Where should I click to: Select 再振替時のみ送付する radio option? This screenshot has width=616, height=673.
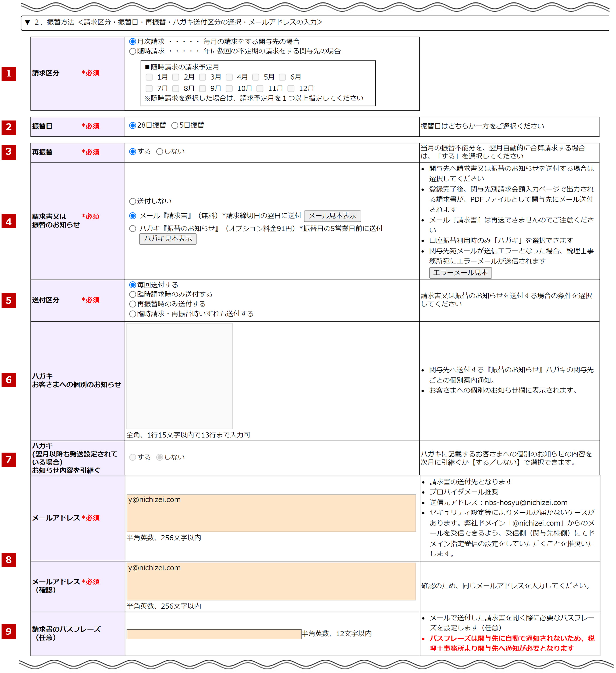(132, 304)
